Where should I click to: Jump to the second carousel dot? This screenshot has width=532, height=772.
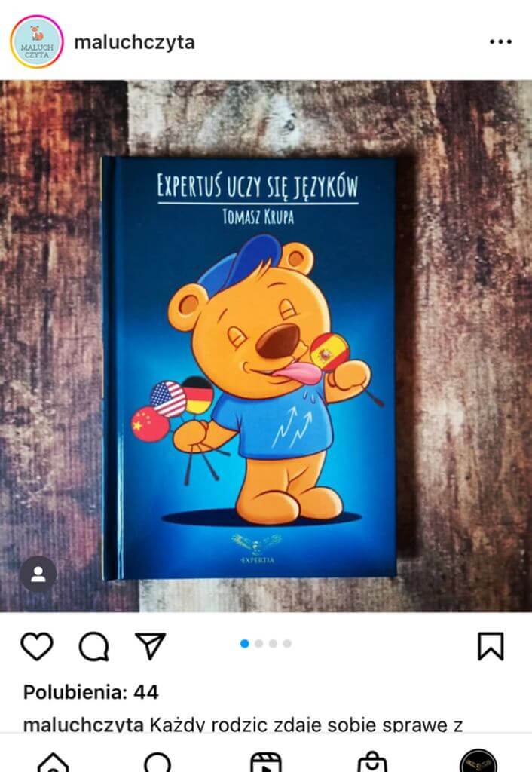point(259,644)
